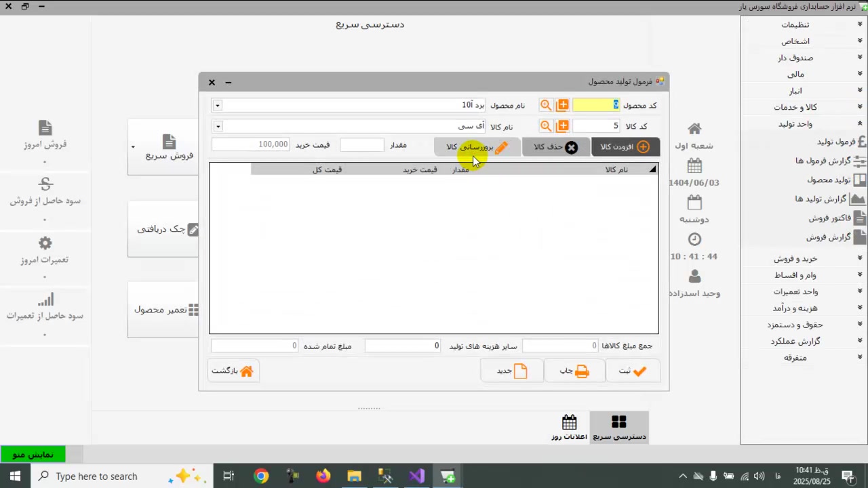The width and height of the screenshot is (868, 488).
Task: Click the سایر هزینه های تولید field
Action: coord(403,346)
